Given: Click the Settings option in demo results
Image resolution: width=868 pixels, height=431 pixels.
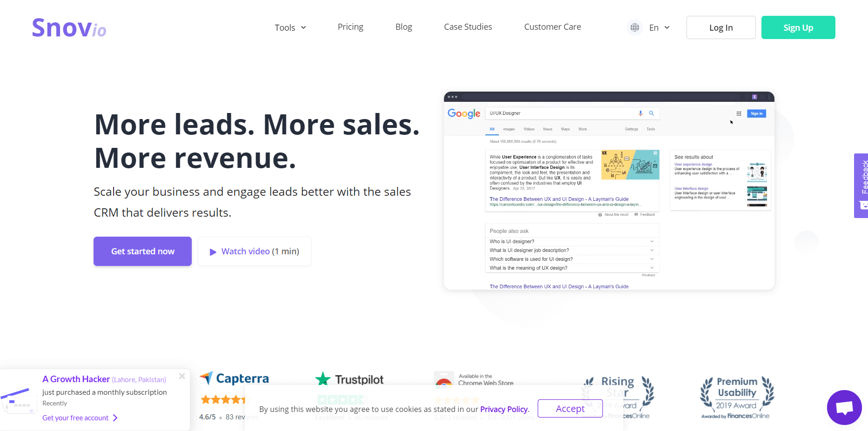Looking at the screenshot, I should 631,129.
